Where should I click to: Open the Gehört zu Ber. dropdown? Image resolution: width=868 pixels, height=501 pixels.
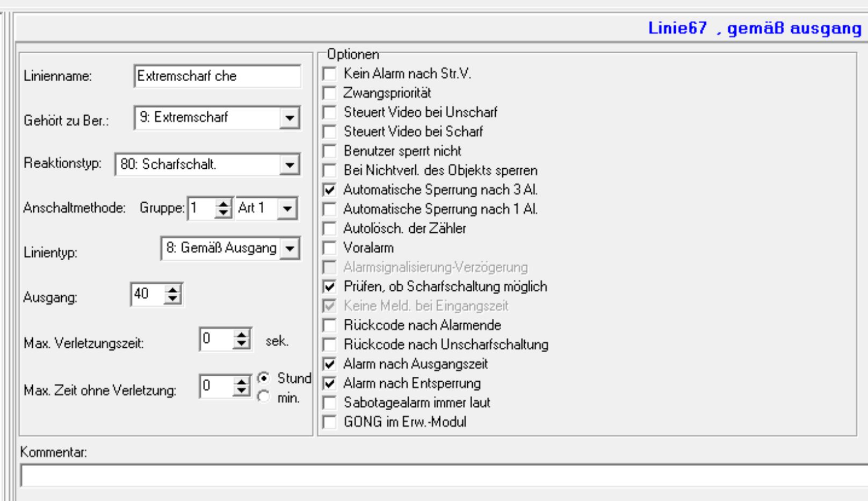point(289,118)
